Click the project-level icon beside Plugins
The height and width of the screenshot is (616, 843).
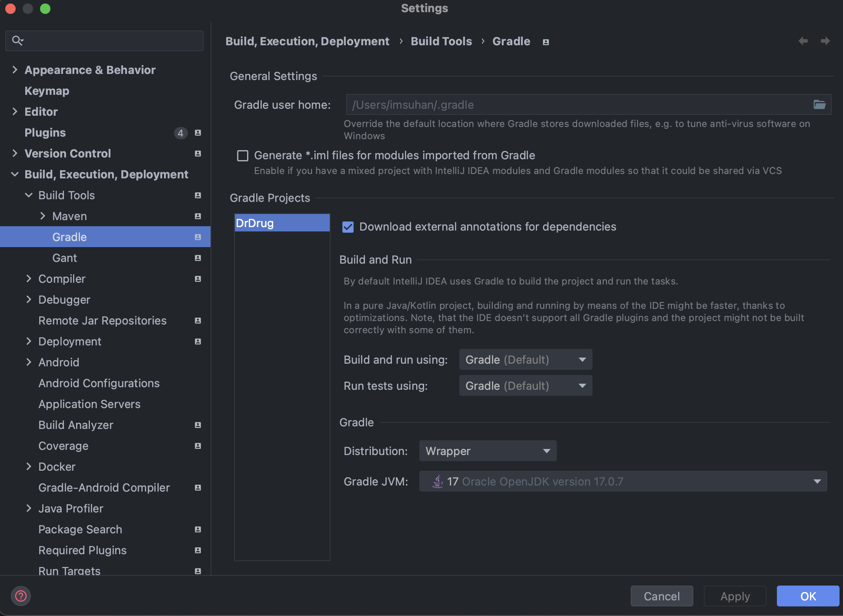[198, 133]
